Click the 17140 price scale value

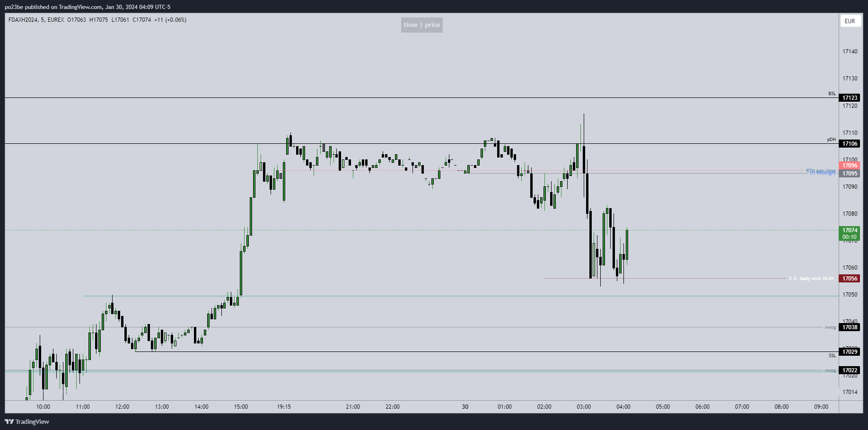[850, 52]
